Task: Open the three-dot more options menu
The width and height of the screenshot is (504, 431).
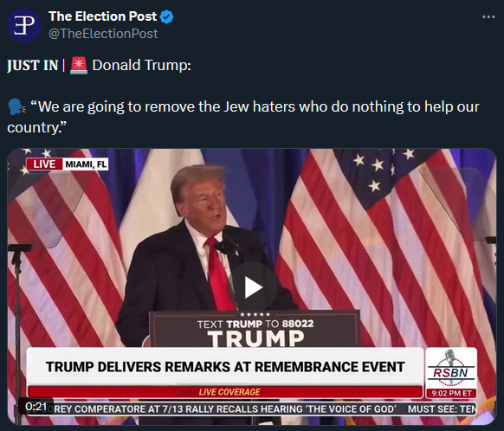Action: pyautogui.click(x=488, y=16)
